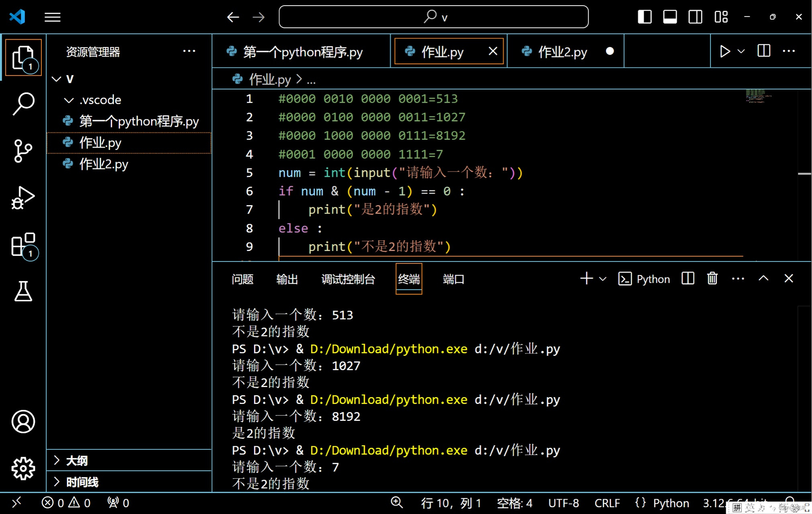This screenshot has width=812, height=514.
Task: Go forward with the right arrow
Action: pyautogui.click(x=259, y=17)
